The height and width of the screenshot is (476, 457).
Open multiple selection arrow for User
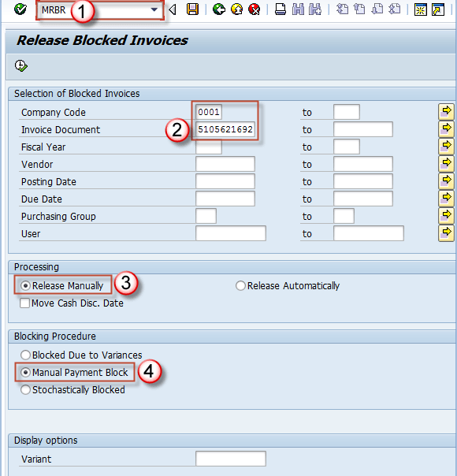pyautogui.click(x=446, y=233)
